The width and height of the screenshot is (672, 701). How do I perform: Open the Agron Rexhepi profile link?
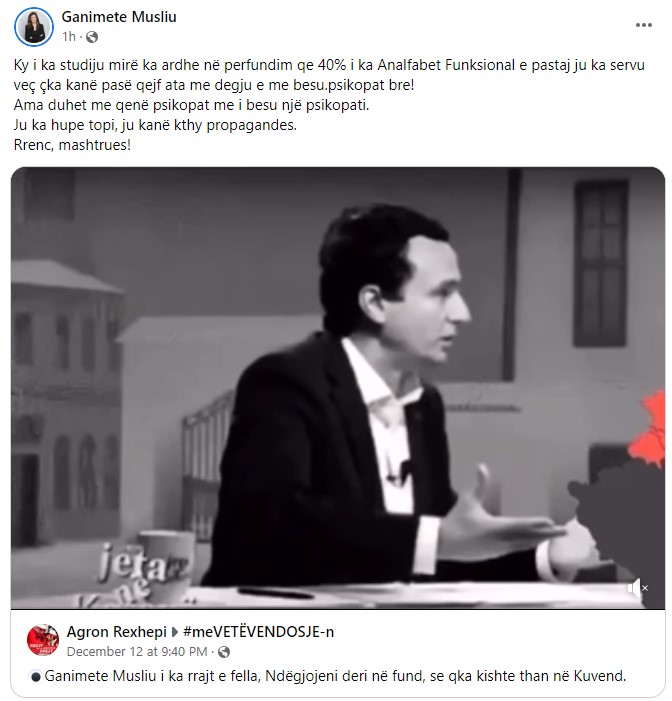click(116, 632)
